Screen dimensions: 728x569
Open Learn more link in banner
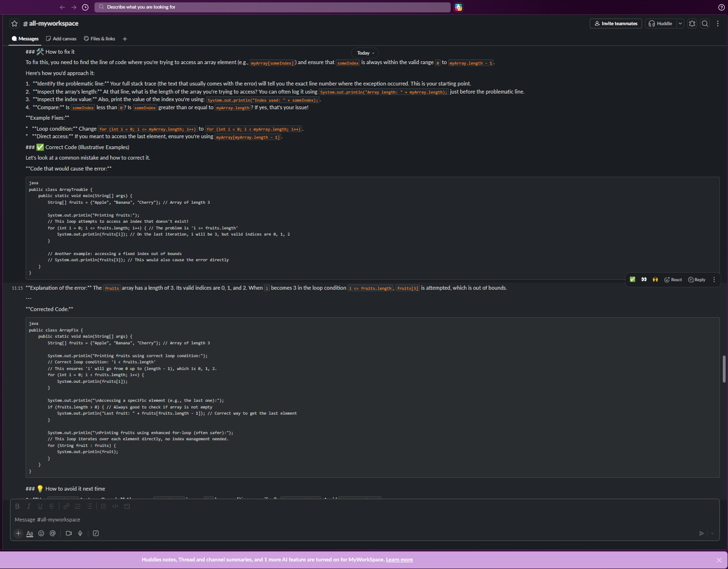399,560
